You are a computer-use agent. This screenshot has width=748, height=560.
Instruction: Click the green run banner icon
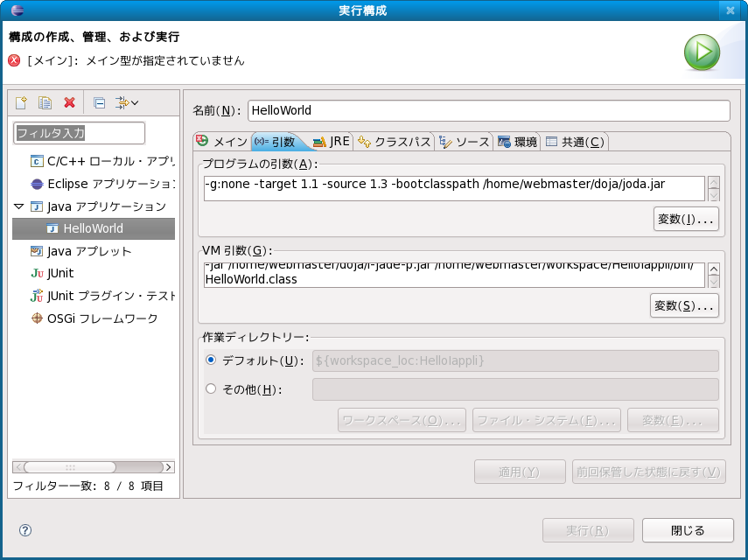coord(702,52)
